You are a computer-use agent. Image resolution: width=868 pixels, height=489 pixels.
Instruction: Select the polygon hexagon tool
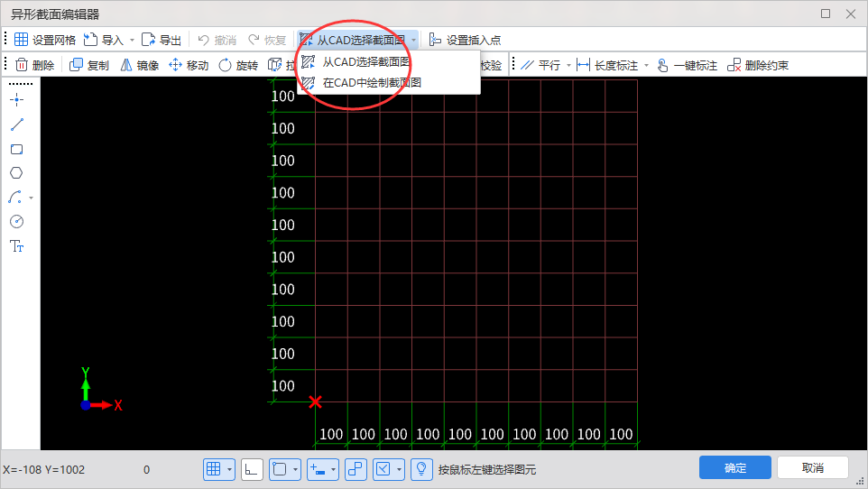click(x=16, y=173)
